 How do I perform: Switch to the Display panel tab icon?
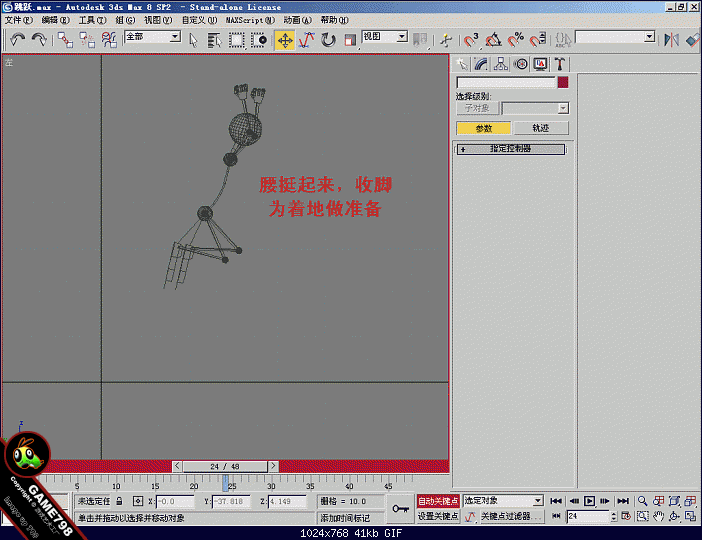point(540,64)
